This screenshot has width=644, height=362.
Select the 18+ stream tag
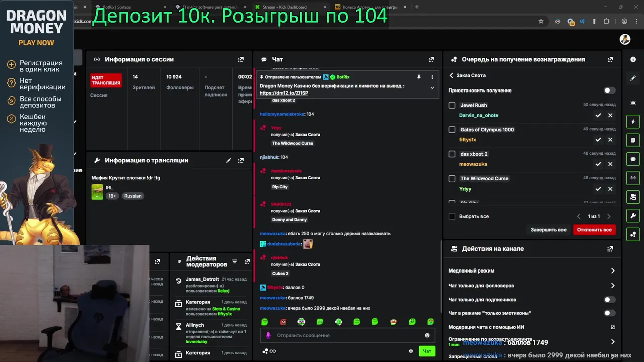pos(112,196)
